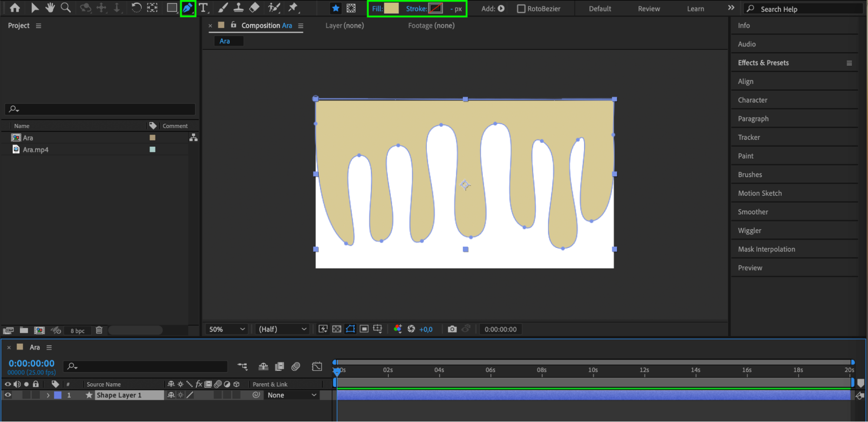Open the Effects & Presets panel
The height and width of the screenshot is (422, 868).
763,63
